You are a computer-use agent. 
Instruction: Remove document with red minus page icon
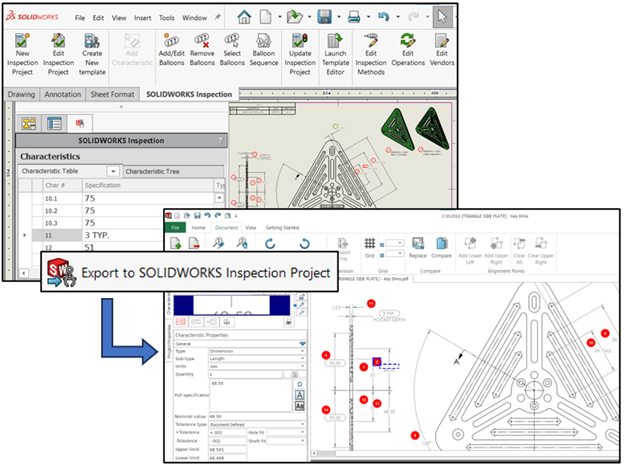(194, 243)
